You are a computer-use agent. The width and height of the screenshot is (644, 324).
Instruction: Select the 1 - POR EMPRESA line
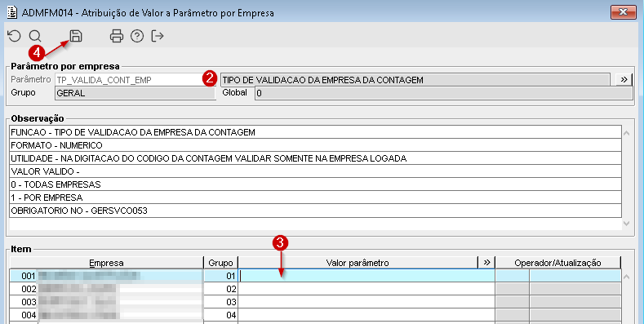(x=315, y=198)
